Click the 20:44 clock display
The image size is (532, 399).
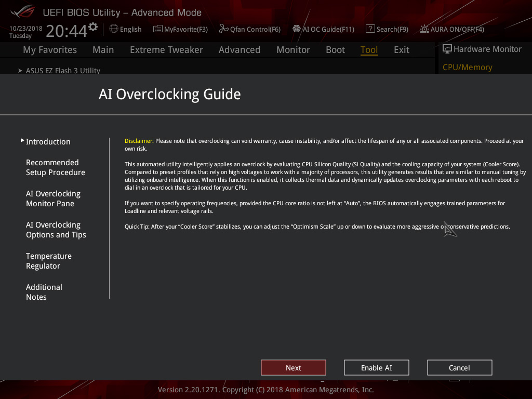66,31
